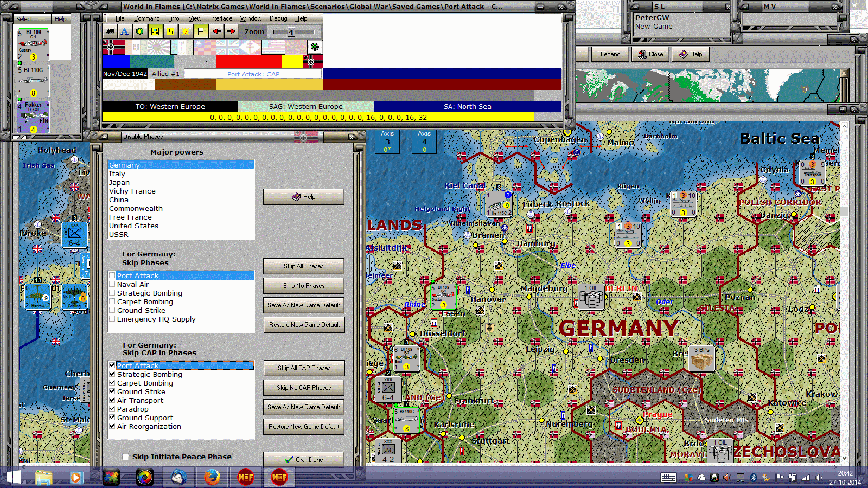Click the sun weather icon in toolbar
The height and width of the screenshot is (488, 868).
tap(186, 31)
